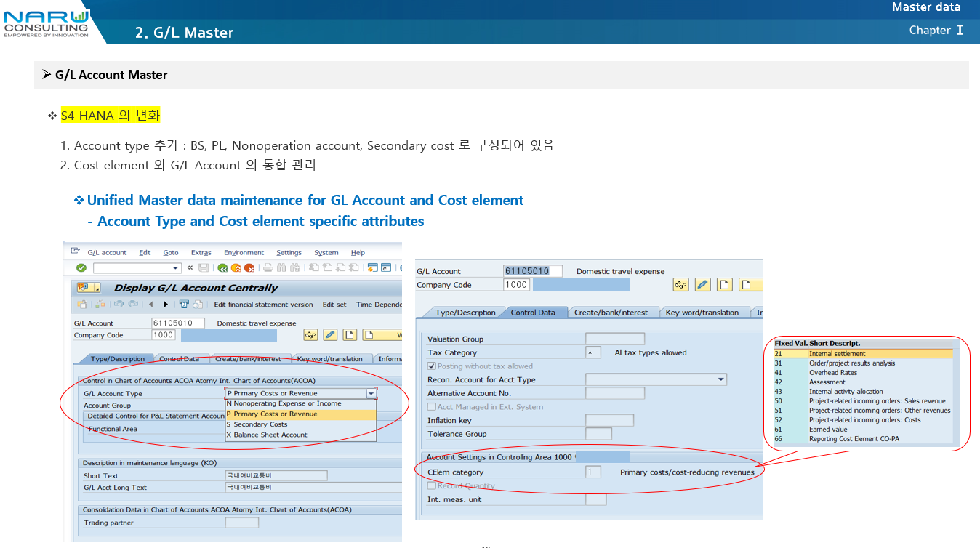The width and height of the screenshot is (980, 548).
Task: Select fixed value row '21 Internal settlement'
Action: coord(863,354)
